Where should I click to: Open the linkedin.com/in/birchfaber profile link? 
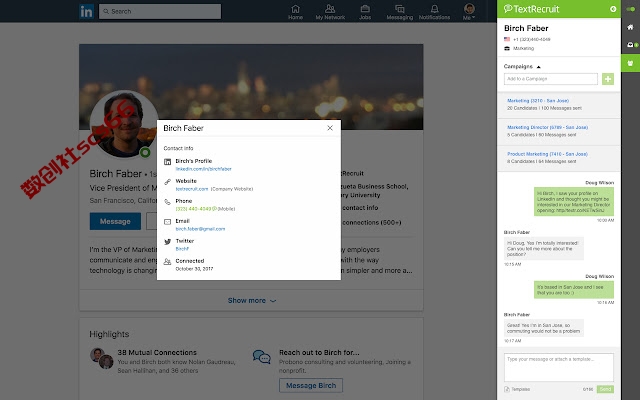(x=203, y=169)
